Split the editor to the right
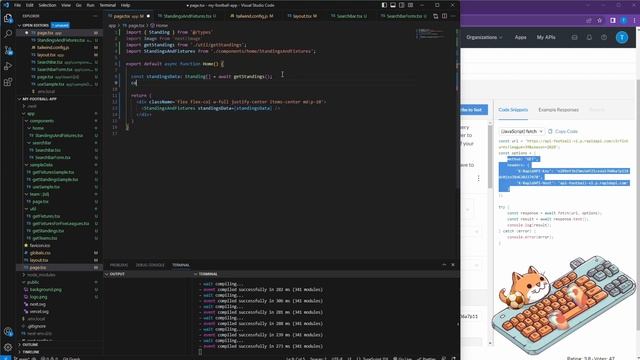The height and width of the screenshot is (360, 640). 444,16
